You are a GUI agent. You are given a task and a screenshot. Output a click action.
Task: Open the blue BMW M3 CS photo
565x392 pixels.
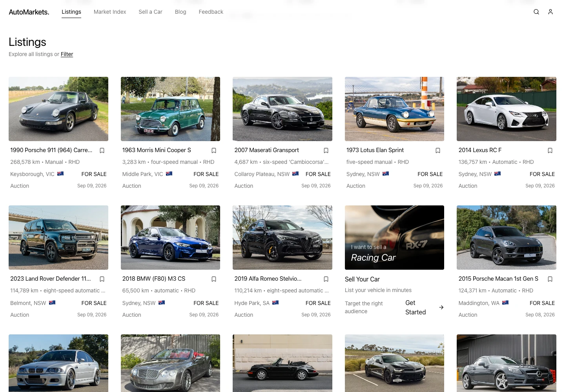coord(170,238)
